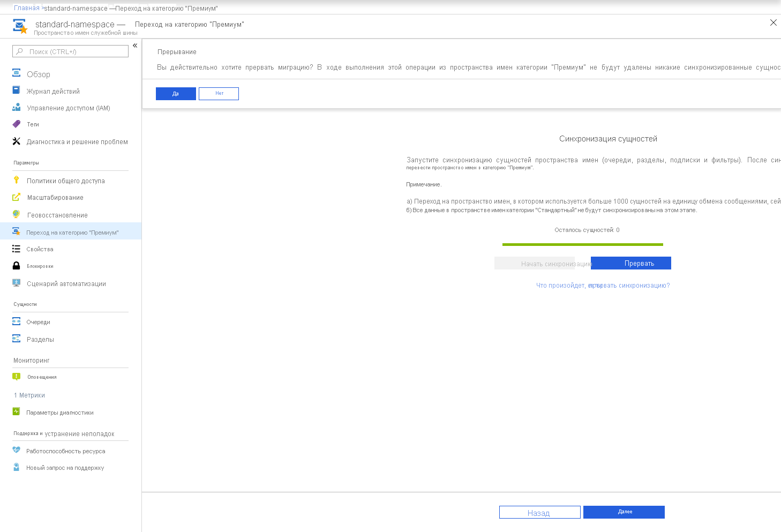Click the Сценарий автоматизации icon
Screen dimensions: 781x532
point(17,283)
